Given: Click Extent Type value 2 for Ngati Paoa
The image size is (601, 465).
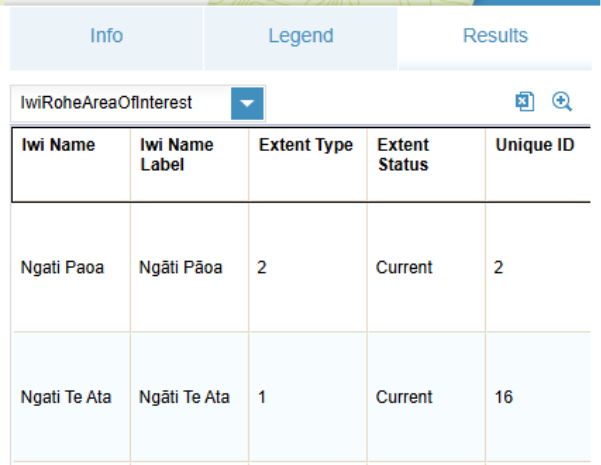Looking at the screenshot, I should coord(308,268).
